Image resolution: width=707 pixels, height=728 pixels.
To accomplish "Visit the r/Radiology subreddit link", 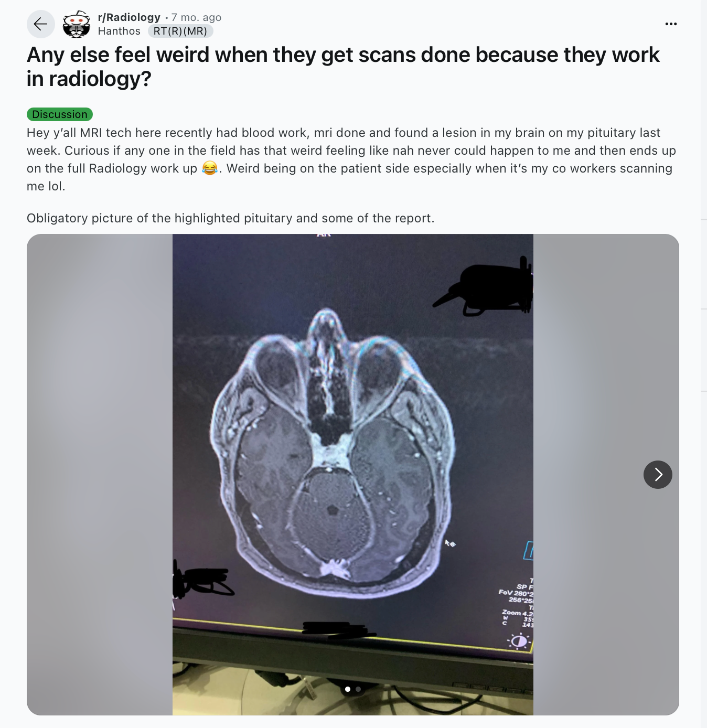I will click(x=129, y=17).
